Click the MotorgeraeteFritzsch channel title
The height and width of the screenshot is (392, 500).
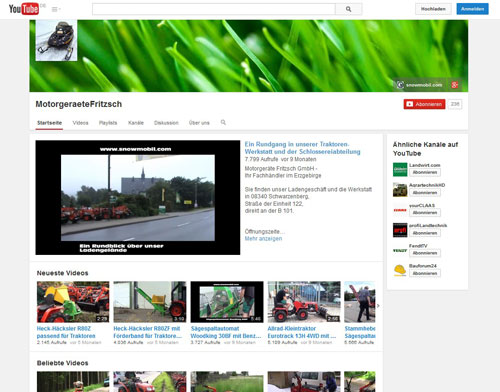(x=79, y=104)
